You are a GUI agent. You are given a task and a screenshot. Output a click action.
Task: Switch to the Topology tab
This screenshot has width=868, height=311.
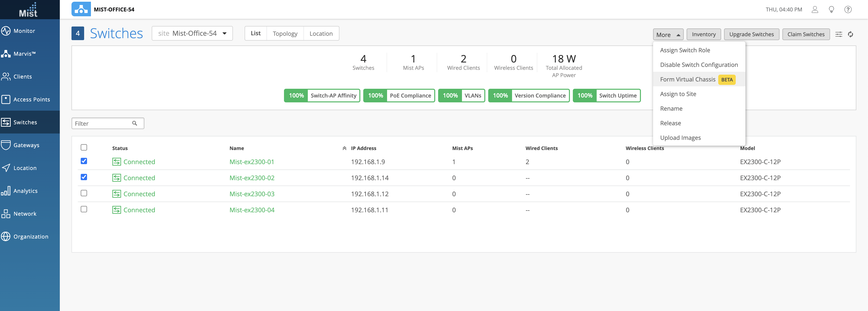click(x=285, y=33)
